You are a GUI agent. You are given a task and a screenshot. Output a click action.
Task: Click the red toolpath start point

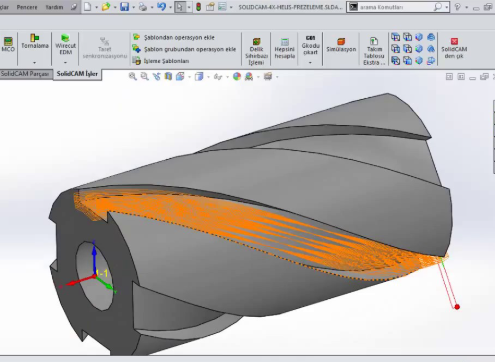[457, 307]
